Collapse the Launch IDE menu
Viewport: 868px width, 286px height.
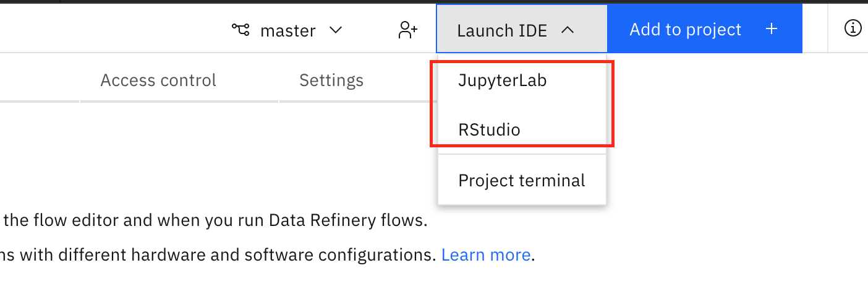[x=522, y=29]
